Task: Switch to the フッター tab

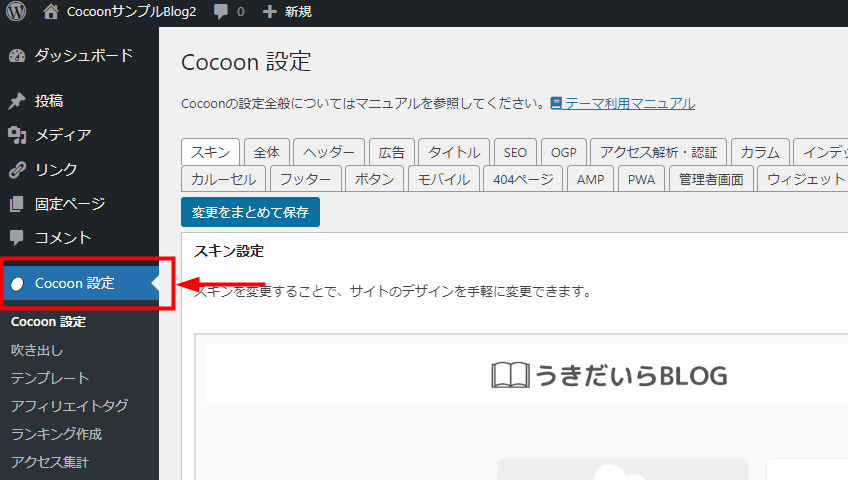Action: click(x=306, y=179)
